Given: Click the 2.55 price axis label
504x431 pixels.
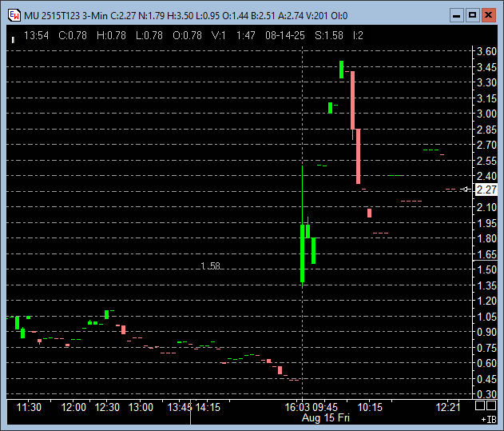Looking at the screenshot, I should pyautogui.click(x=486, y=161).
